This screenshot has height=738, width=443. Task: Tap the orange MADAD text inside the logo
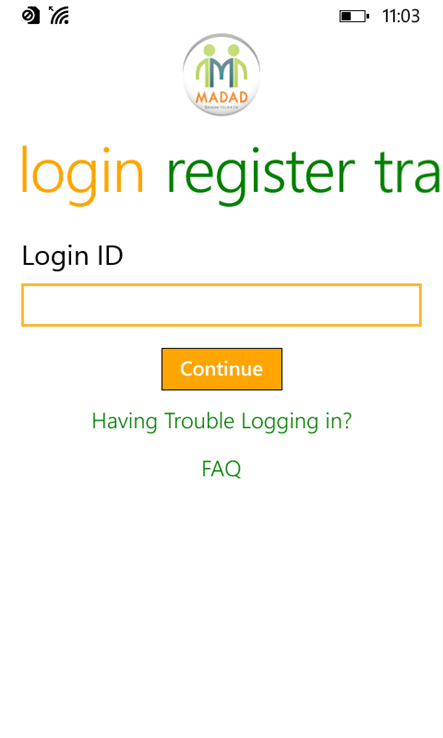[x=221, y=97]
